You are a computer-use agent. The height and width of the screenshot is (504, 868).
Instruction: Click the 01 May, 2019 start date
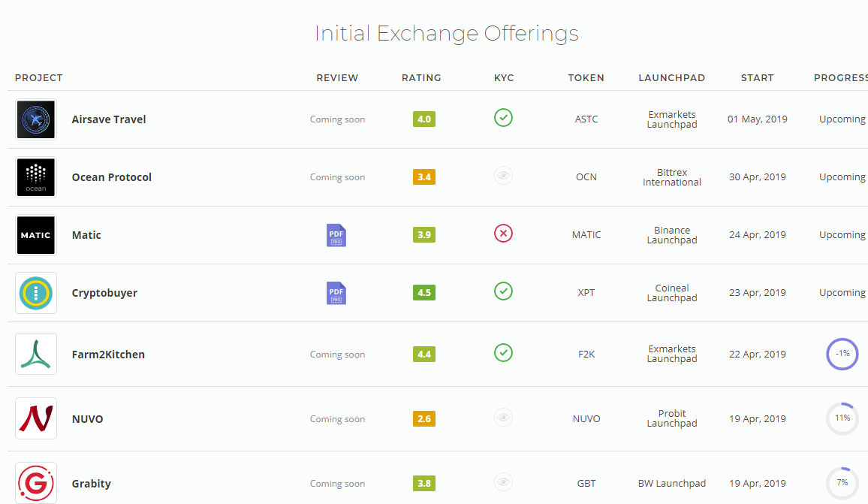pos(758,119)
